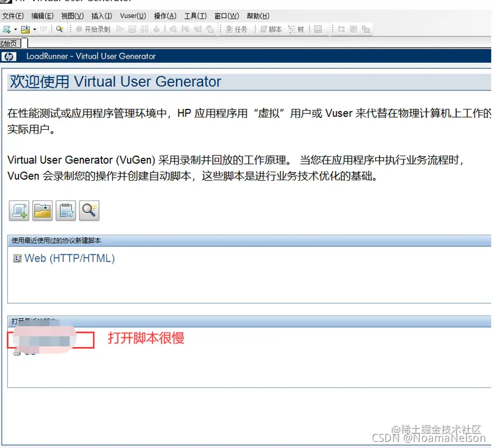Click the compile toolbar icon with down arrow

[x=156, y=30]
